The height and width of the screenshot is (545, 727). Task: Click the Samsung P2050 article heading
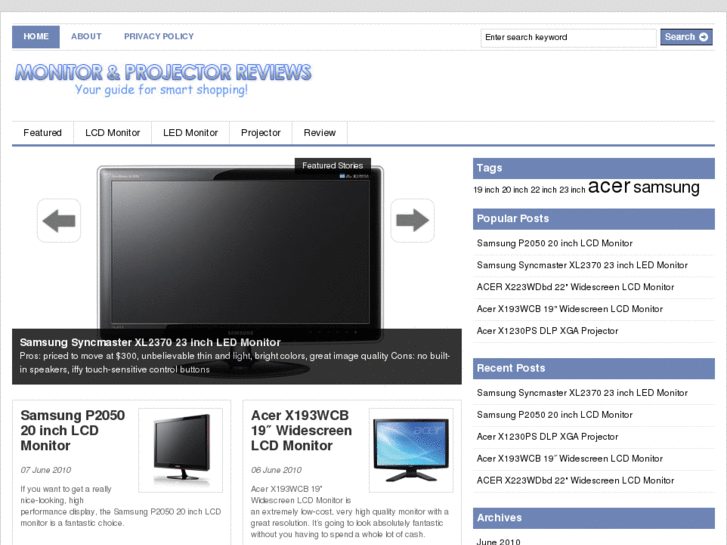(72, 430)
